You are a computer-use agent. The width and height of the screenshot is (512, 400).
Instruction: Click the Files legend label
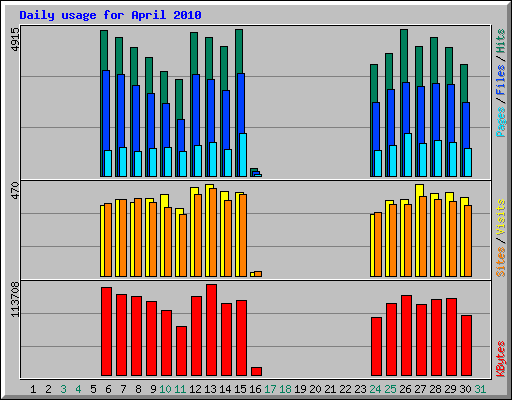(501, 80)
